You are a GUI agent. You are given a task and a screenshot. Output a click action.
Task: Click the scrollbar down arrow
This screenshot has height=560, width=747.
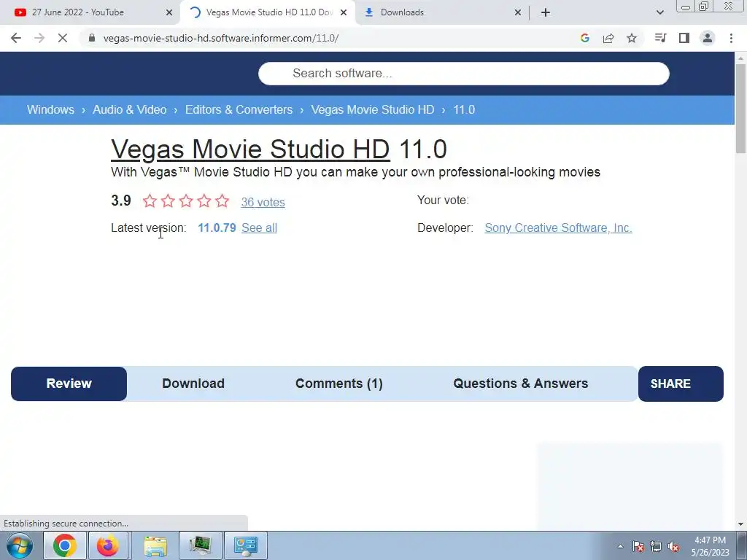click(x=740, y=524)
